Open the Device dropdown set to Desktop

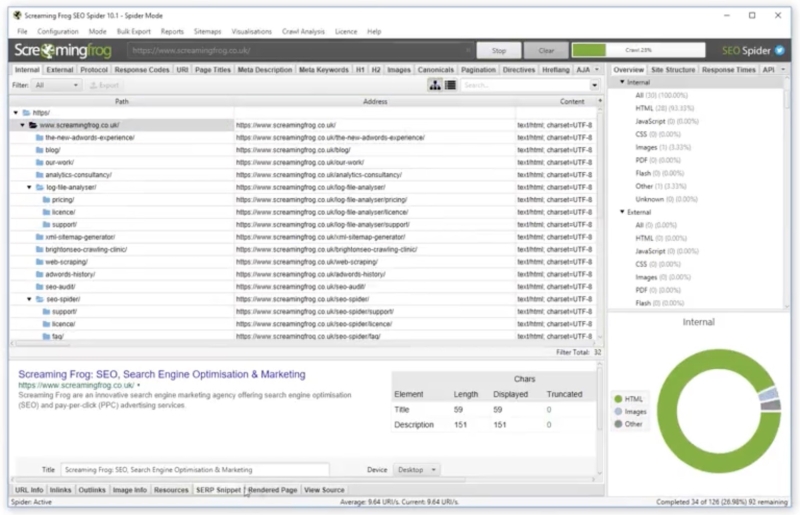[417, 469]
